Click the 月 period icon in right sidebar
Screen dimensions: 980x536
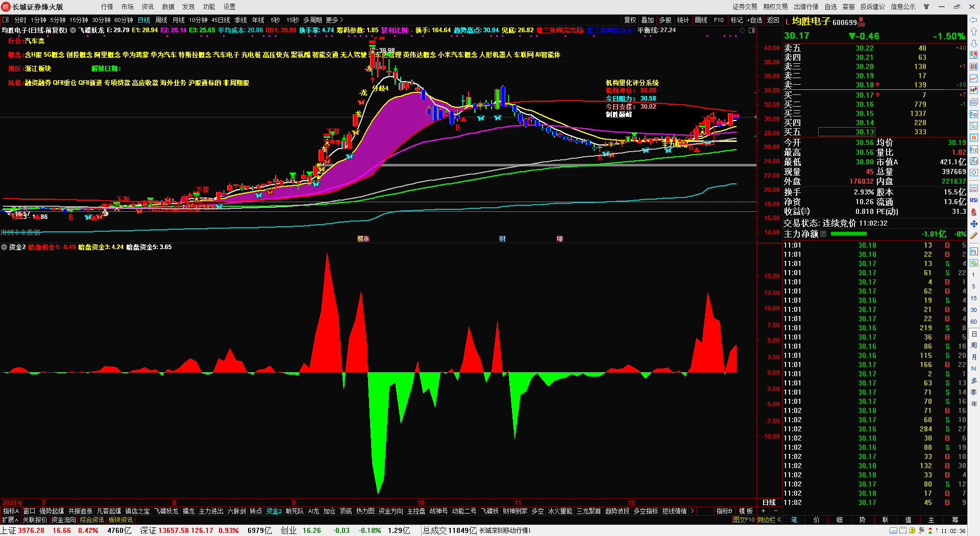click(x=974, y=357)
